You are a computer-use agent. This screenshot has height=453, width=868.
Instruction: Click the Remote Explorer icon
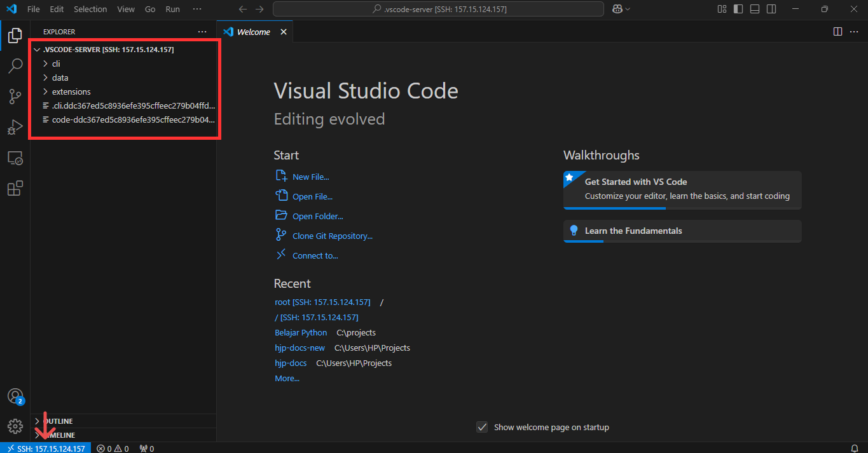click(15, 158)
